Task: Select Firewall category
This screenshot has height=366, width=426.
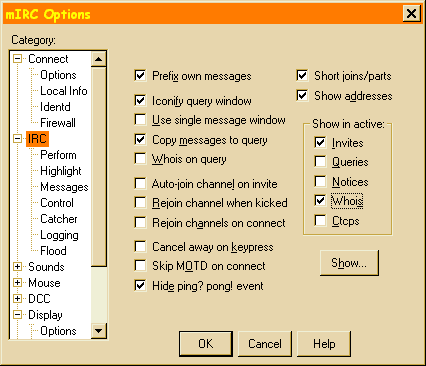Action: [x=58, y=123]
